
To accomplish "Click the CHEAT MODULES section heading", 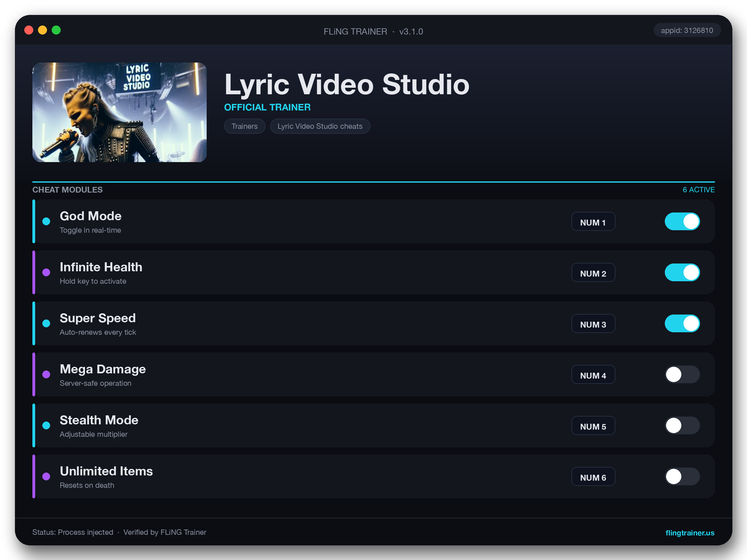I will (x=68, y=190).
